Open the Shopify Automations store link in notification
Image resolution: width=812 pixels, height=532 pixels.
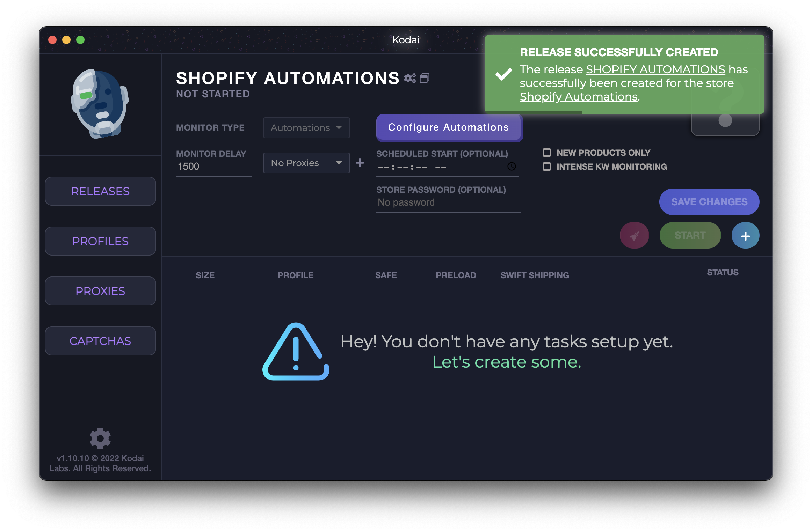point(579,96)
